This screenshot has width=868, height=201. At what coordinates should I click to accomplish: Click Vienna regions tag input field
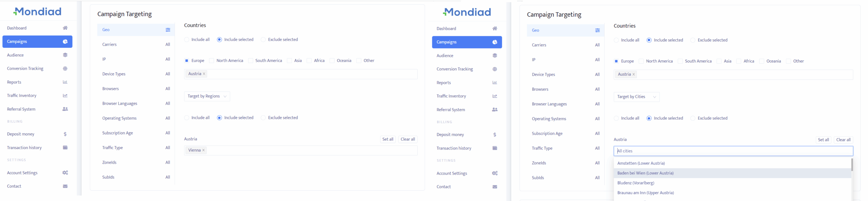(301, 150)
